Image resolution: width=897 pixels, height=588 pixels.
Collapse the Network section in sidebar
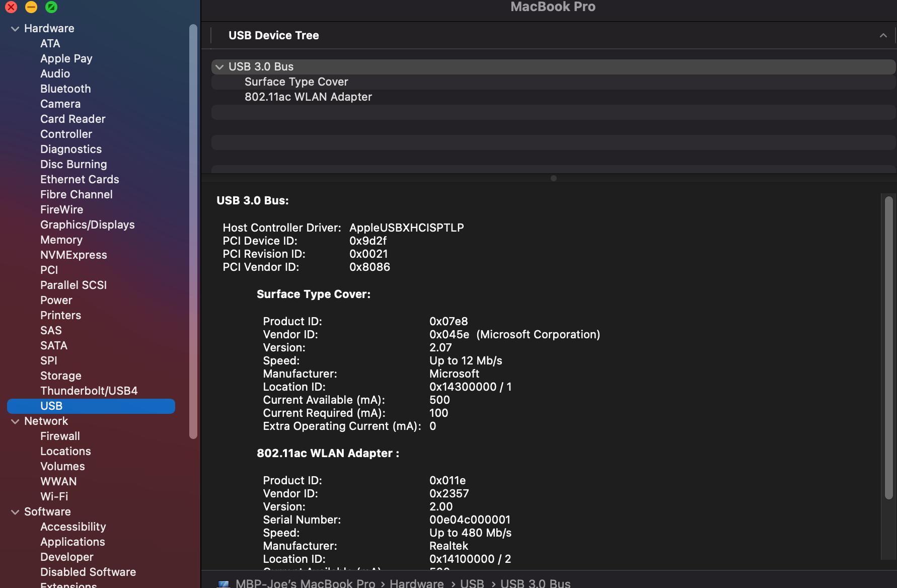point(15,421)
